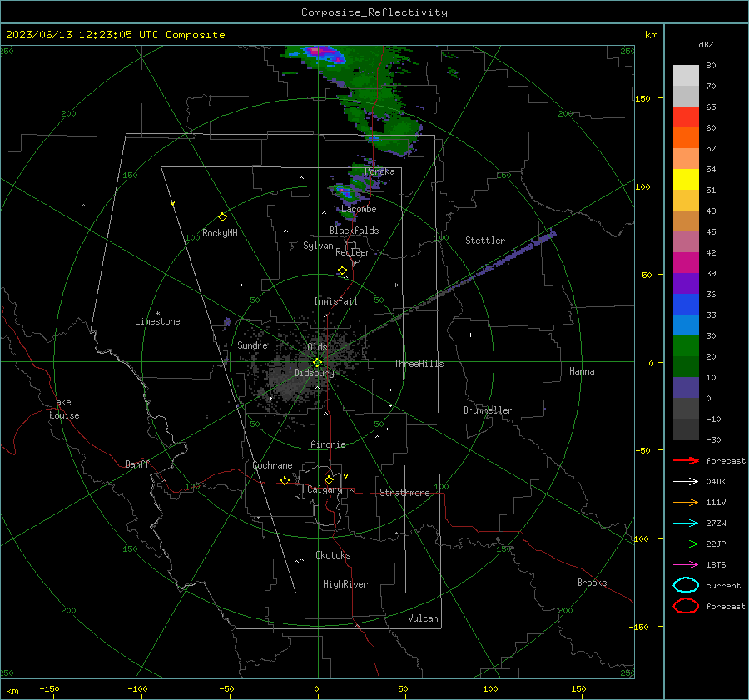Click the Sundre label
The image size is (749, 700).
pos(252,345)
